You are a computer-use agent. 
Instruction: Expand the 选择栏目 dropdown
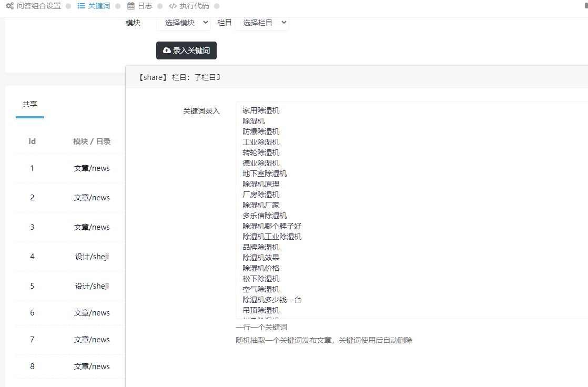coord(261,23)
